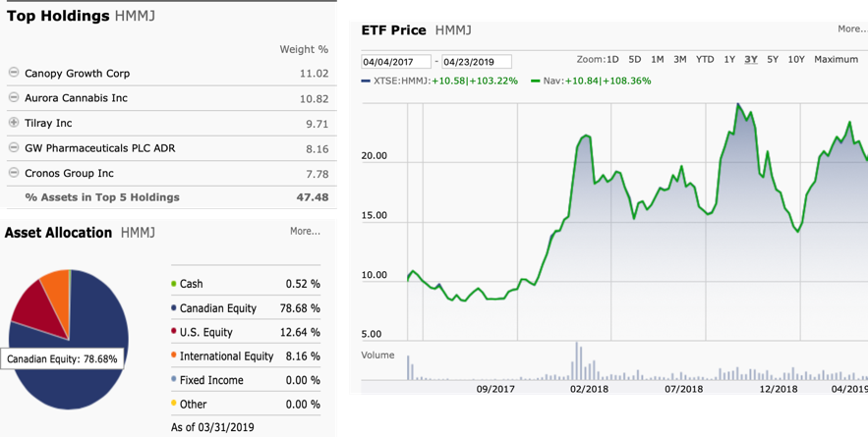
Task: Select the 5Y zoom range
Action: coord(773,59)
